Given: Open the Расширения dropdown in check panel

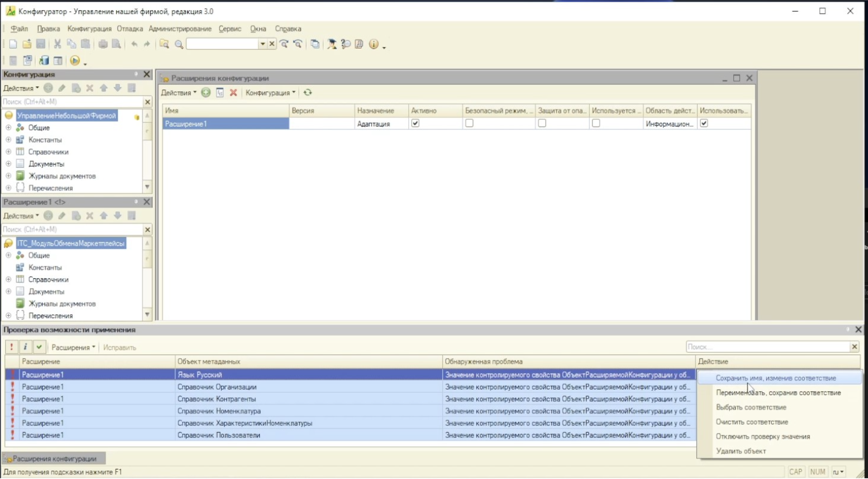Looking at the screenshot, I should tap(73, 347).
